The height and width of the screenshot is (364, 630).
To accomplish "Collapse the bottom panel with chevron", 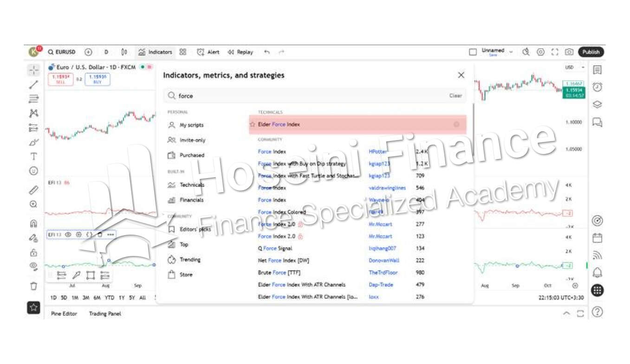I will tap(566, 313).
